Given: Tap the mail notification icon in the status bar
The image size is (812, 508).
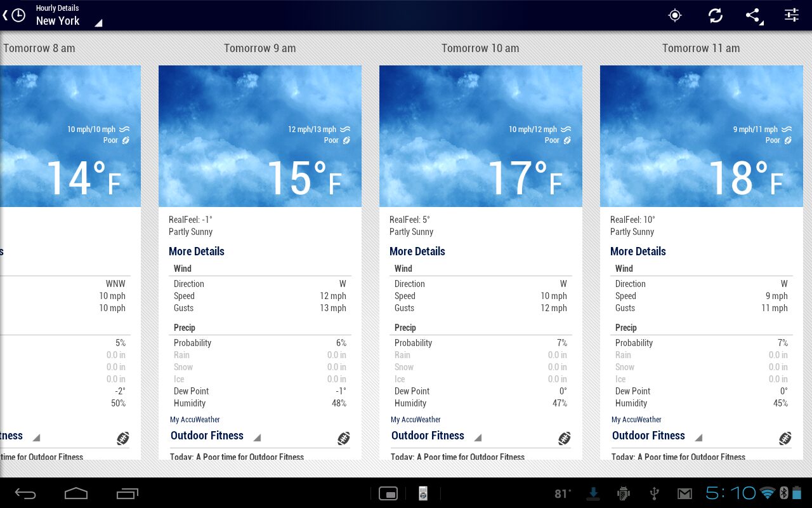Looking at the screenshot, I should point(684,493).
